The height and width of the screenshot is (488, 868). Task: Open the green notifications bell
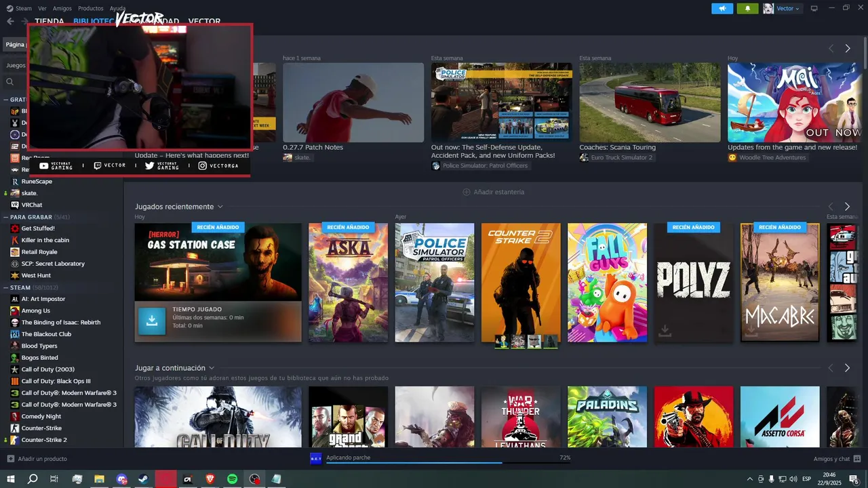(748, 8)
